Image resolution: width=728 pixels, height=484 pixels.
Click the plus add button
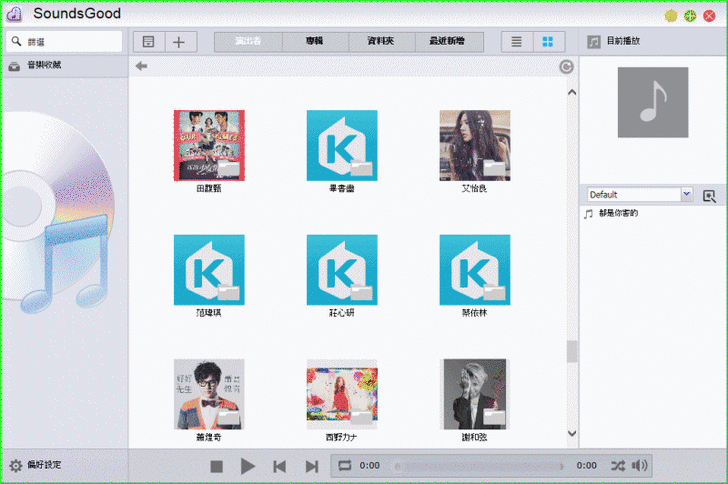pyautogui.click(x=179, y=42)
